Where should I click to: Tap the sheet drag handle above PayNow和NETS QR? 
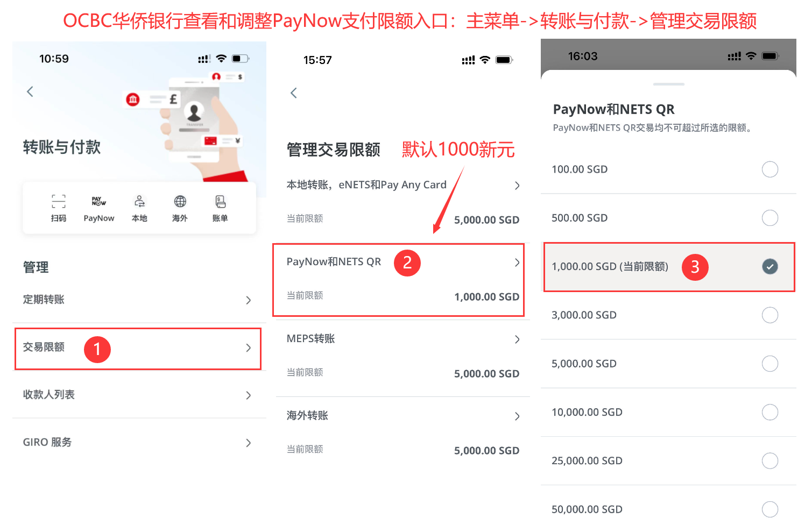coord(668,84)
